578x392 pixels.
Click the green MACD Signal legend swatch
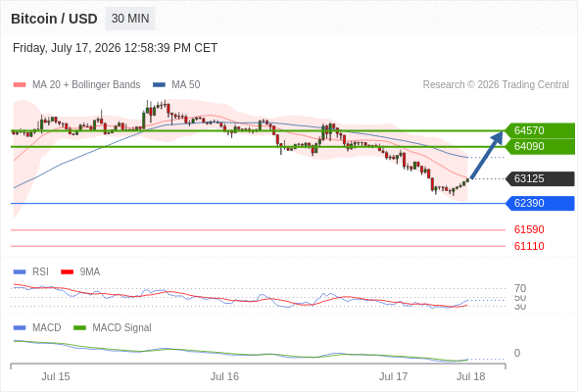point(79,328)
